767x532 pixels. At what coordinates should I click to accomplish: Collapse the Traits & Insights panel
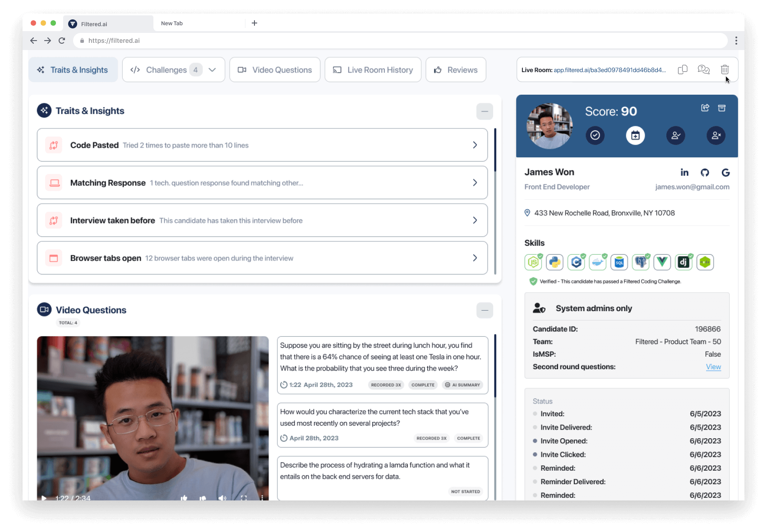tap(485, 111)
